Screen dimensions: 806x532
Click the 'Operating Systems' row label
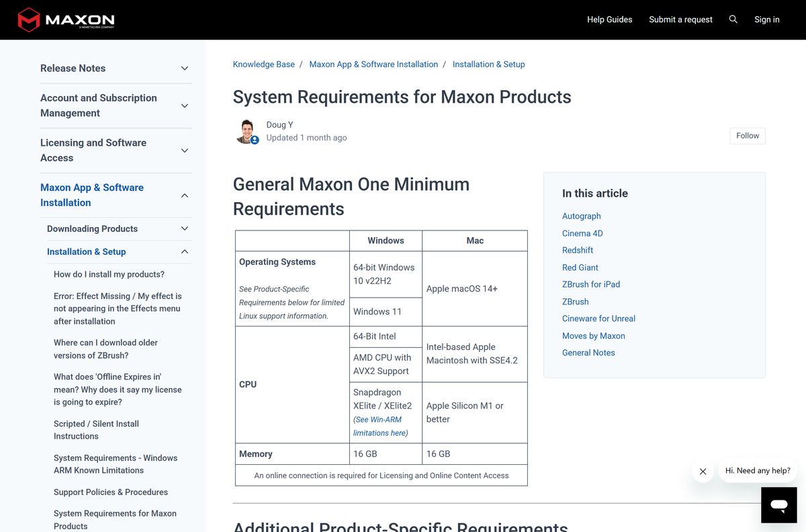point(277,262)
